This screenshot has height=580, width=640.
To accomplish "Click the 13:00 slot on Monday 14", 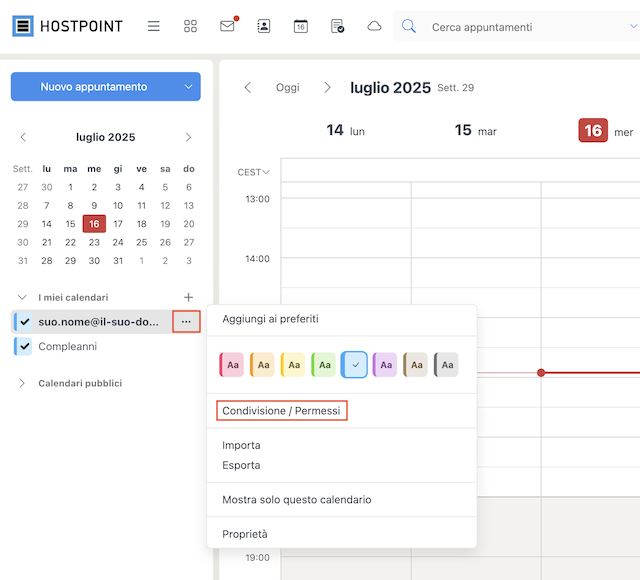I will 346,213.
